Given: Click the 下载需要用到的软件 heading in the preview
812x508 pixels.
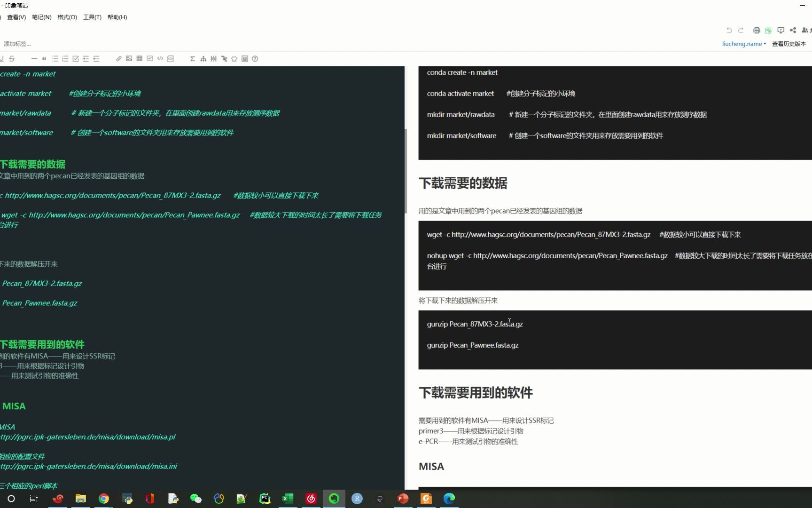Looking at the screenshot, I should point(476,393).
